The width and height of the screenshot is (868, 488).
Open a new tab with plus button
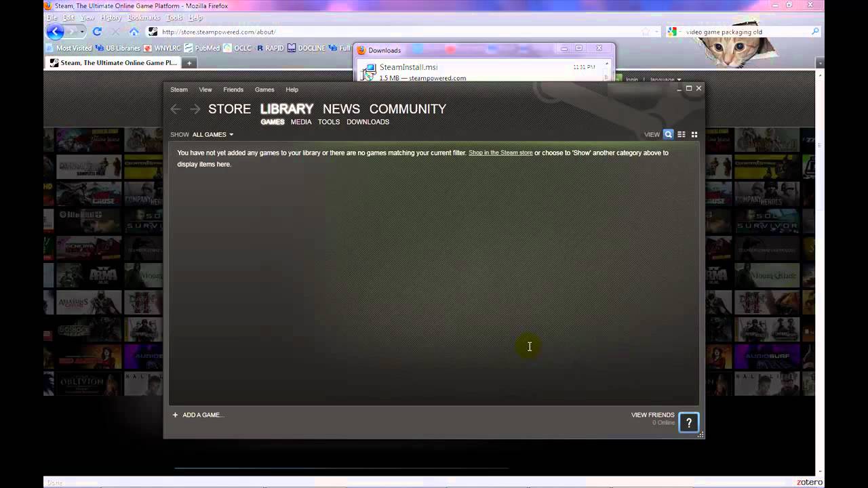coord(190,63)
